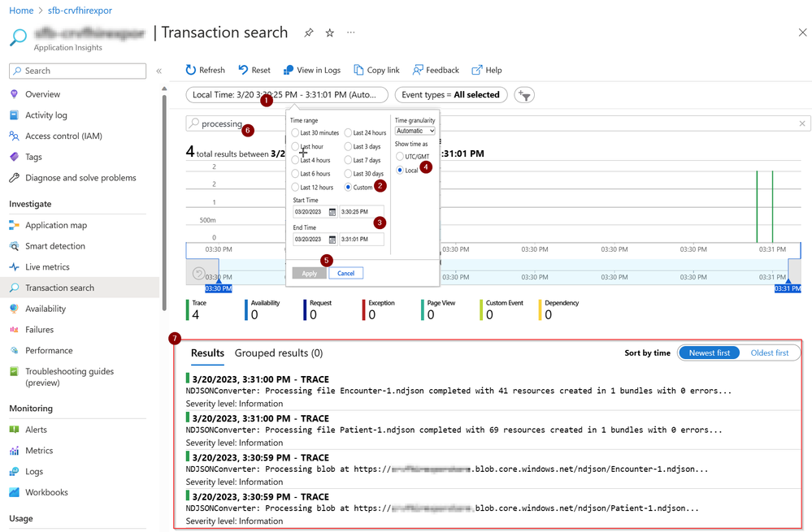Open Performance in the sidebar
812x532 pixels.
[49, 350]
